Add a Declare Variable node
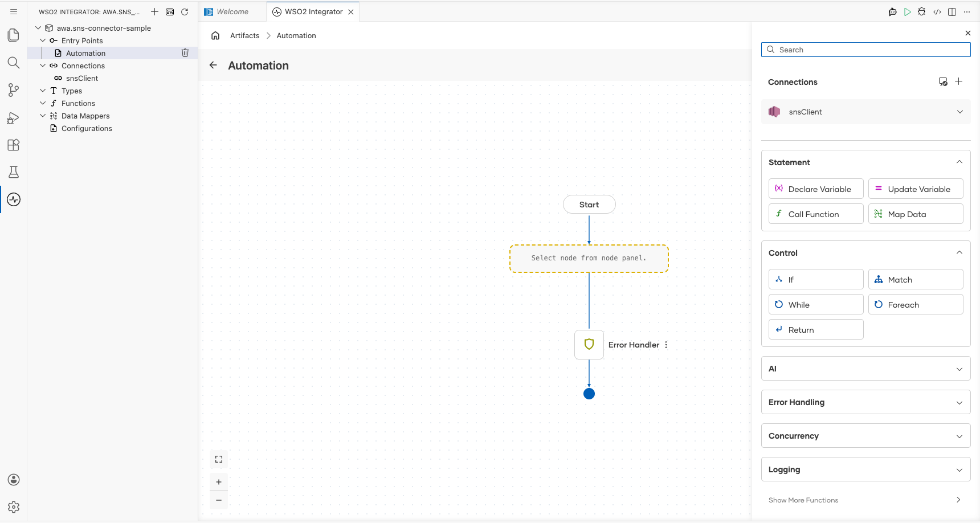This screenshot has width=980, height=523. (x=816, y=189)
